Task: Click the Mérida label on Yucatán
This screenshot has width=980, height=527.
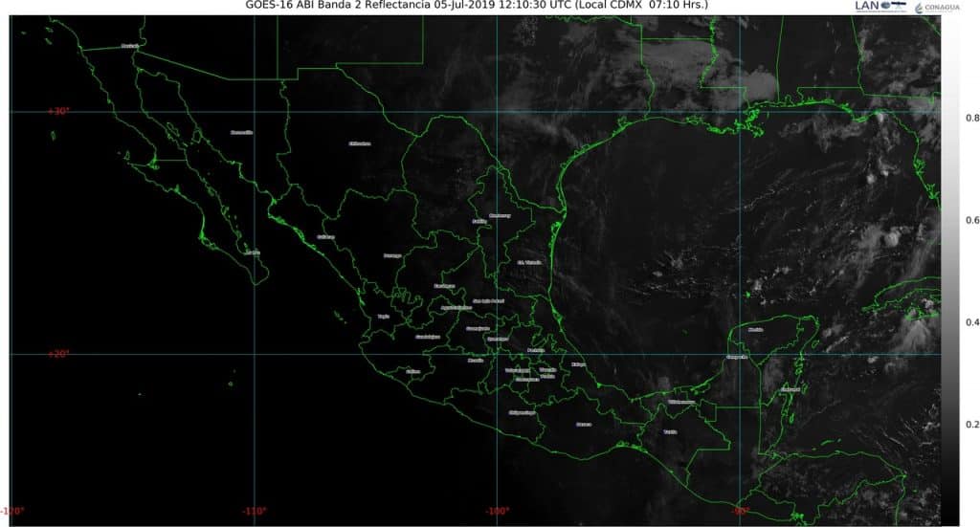Action: pyautogui.click(x=756, y=329)
